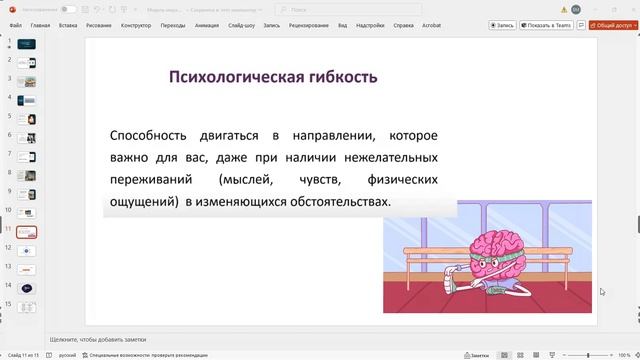Select the Переходы tab
This screenshot has width=640, height=360.
coord(173,25)
